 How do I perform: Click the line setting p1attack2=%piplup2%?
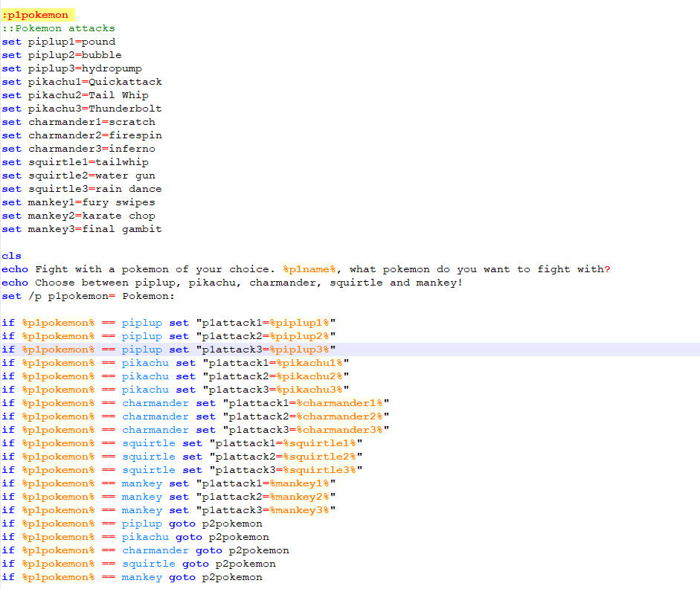point(169,336)
